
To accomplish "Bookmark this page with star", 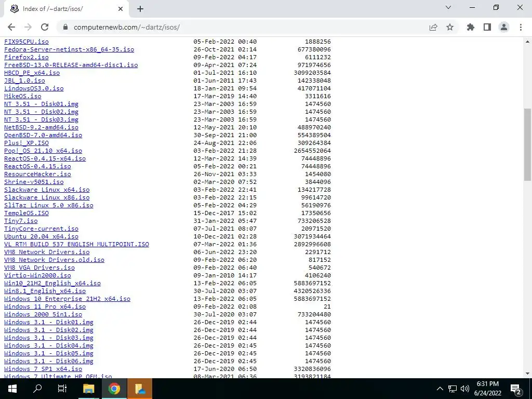I will (x=450, y=27).
